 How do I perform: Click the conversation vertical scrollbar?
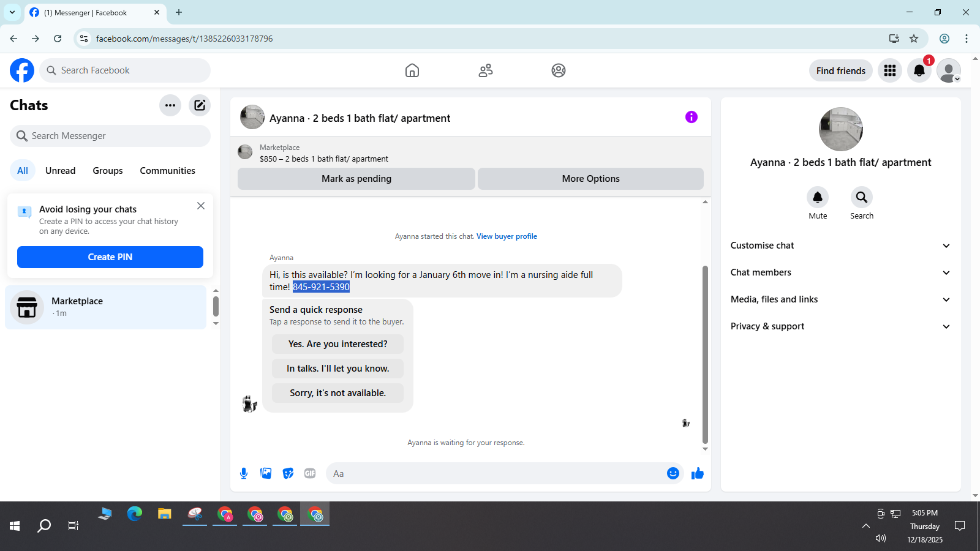point(705,354)
